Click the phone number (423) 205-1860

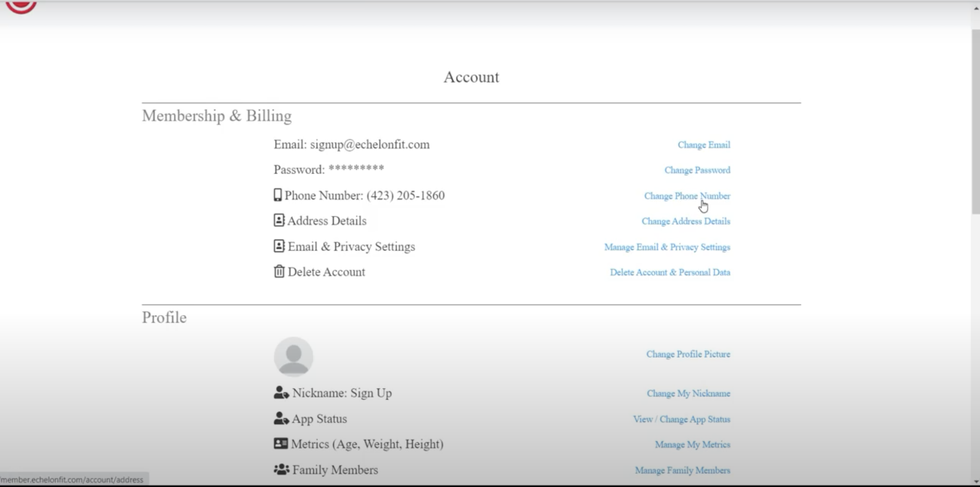[x=406, y=195]
